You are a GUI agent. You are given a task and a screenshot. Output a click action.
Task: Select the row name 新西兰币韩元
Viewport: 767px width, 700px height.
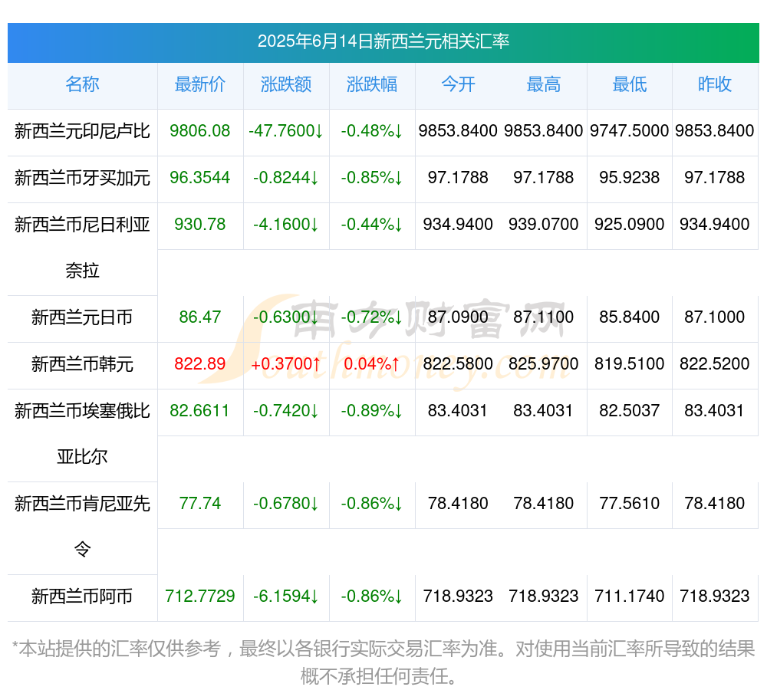[x=82, y=364]
